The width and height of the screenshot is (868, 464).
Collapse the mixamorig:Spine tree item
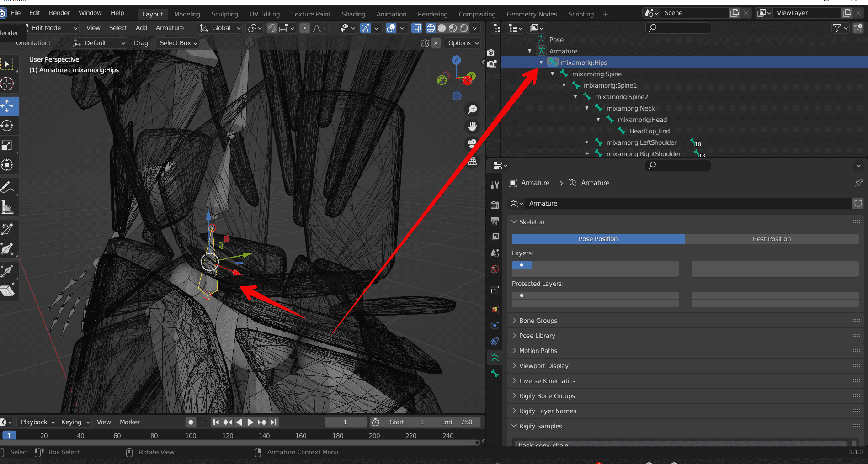click(553, 74)
